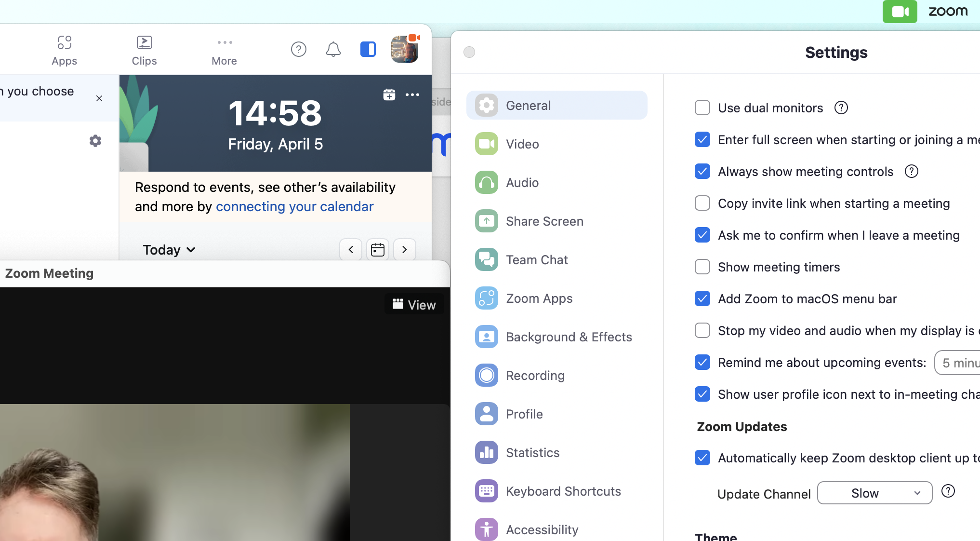Open the Update Channel Slow dropdown

tap(874, 493)
